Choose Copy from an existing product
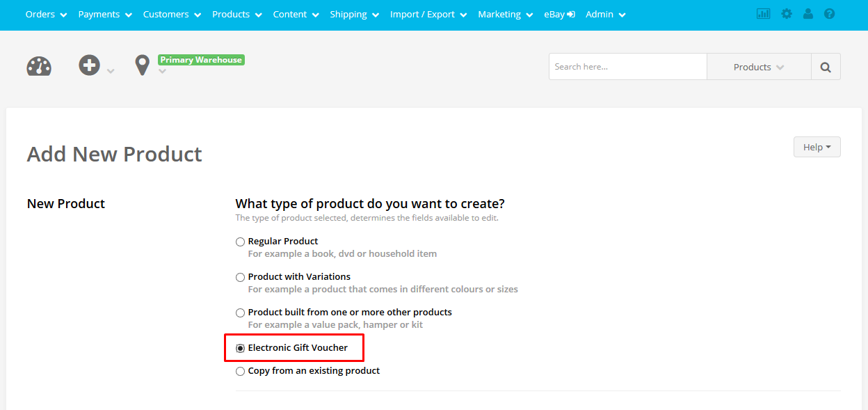The width and height of the screenshot is (868, 410). point(240,371)
